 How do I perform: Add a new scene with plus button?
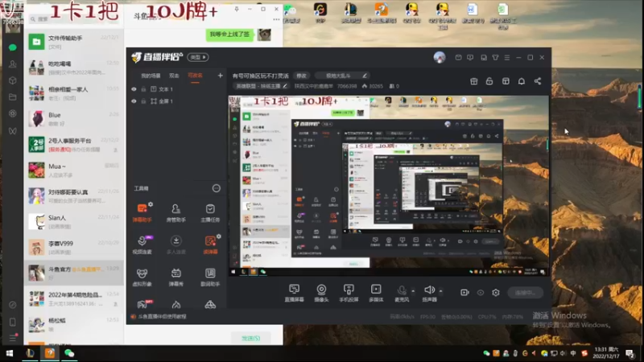220,76
